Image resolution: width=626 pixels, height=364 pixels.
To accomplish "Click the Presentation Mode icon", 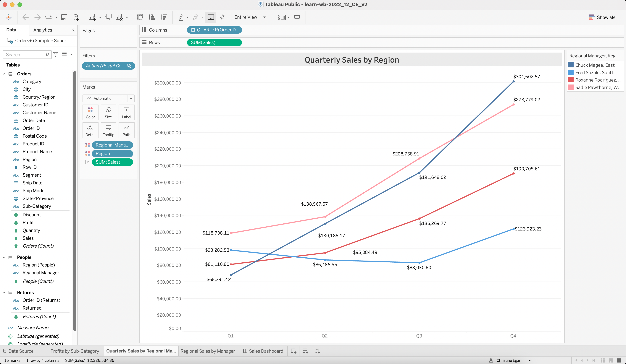I will click(297, 17).
